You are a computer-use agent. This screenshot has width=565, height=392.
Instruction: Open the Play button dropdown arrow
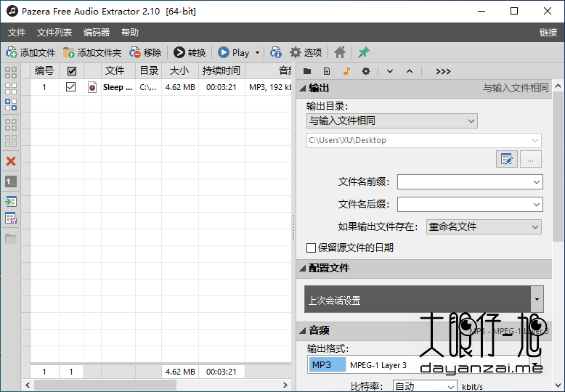point(257,52)
